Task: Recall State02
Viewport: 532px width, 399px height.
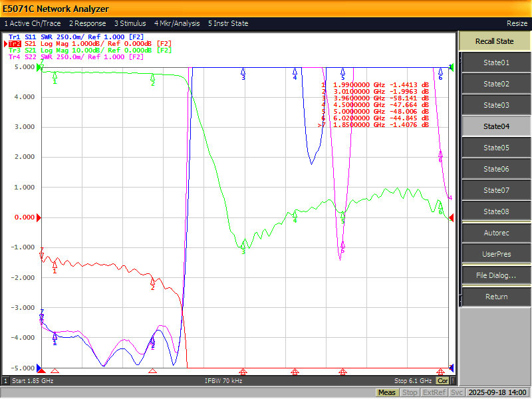Action: pos(496,84)
